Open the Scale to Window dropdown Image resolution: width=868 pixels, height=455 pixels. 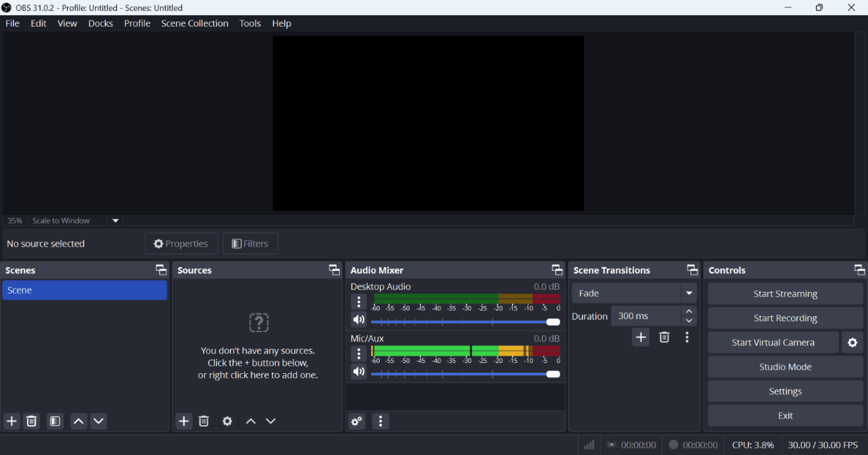click(115, 221)
